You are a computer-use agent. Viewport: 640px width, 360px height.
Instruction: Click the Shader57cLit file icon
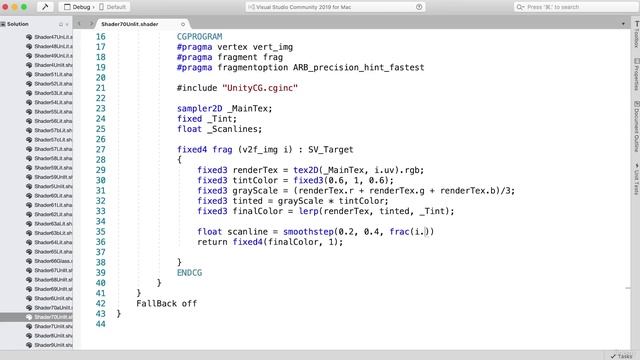click(29, 140)
